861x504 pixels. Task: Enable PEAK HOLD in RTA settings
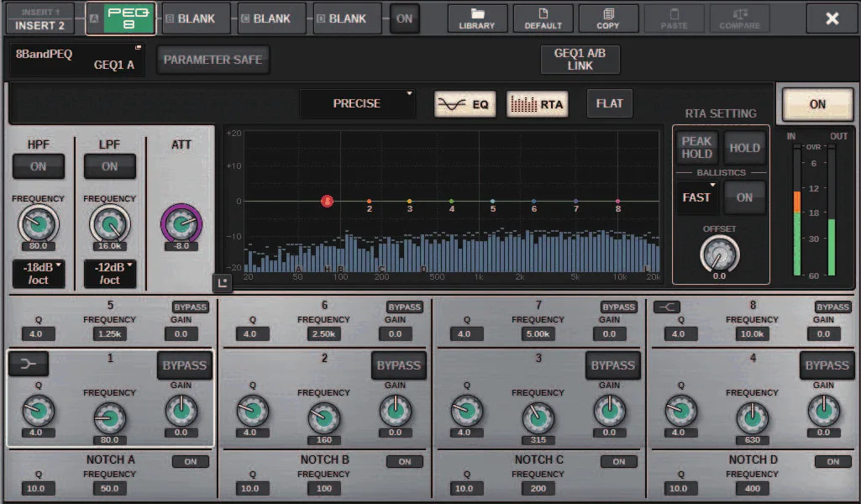coord(697,148)
